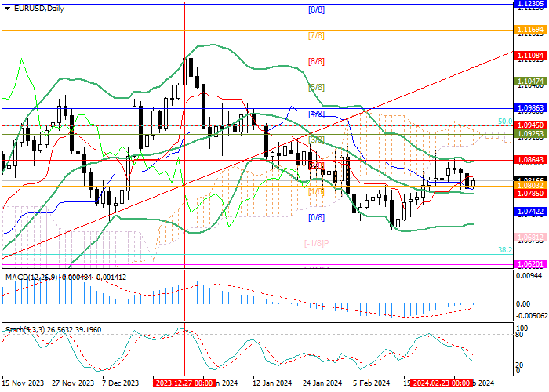Click the [-1/8]P Murrey level label
This screenshot has height=392, width=549.
pos(316,243)
